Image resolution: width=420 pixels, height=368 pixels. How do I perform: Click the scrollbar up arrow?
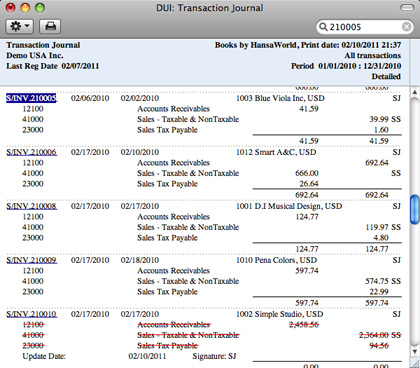(x=414, y=92)
